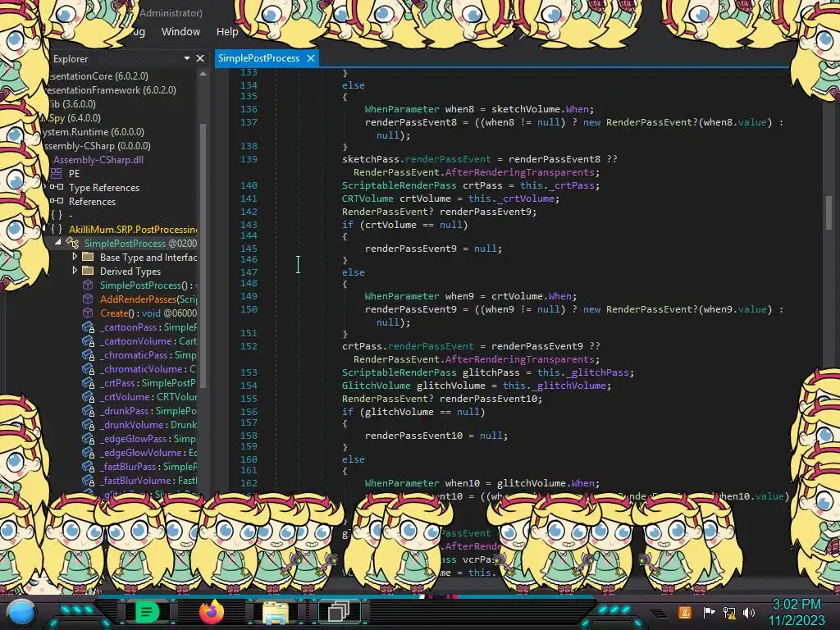Screen dimensions: 840x630
Task: Click the CRTVolume type link on line 141
Action: click(x=368, y=199)
